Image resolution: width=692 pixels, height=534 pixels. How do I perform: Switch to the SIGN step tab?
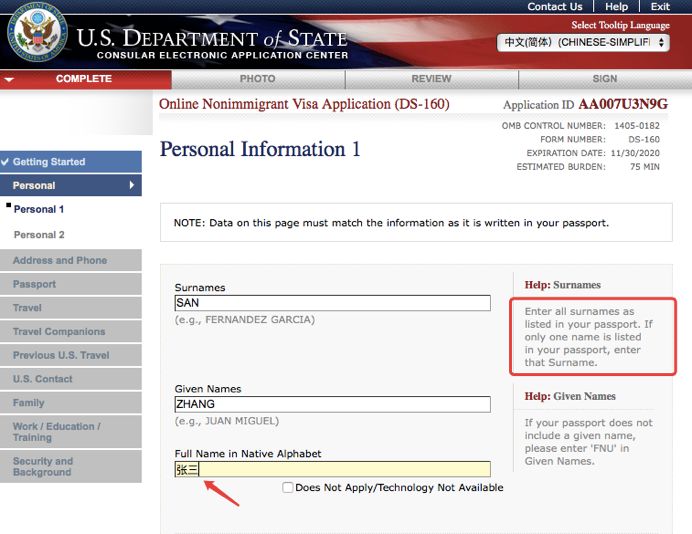click(605, 79)
